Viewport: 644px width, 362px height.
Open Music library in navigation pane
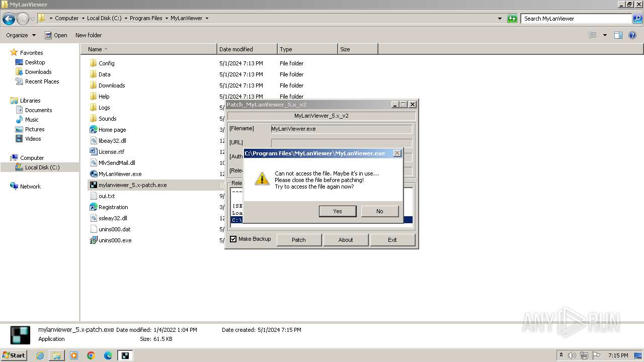(x=32, y=120)
